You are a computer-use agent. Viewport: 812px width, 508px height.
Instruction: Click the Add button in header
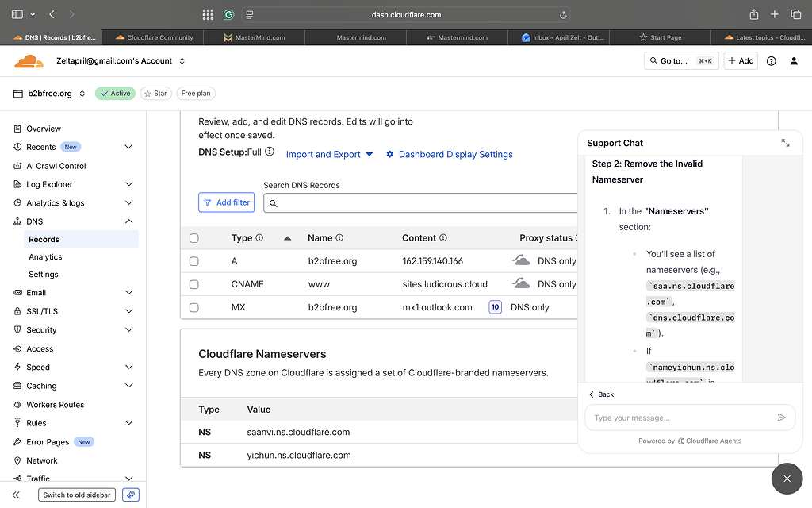(741, 61)
